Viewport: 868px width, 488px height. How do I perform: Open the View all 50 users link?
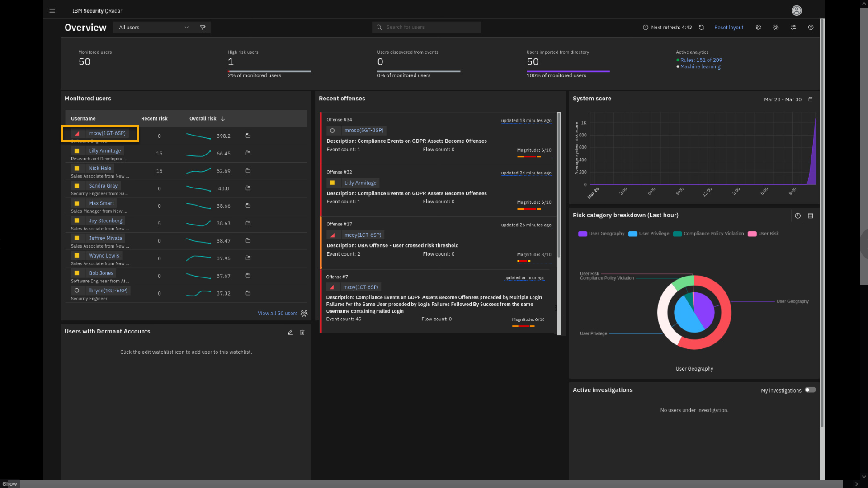pos(278,314)
